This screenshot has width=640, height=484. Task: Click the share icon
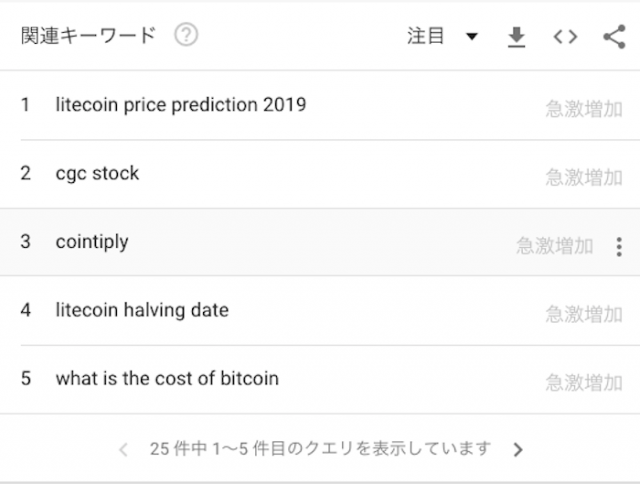614,37
